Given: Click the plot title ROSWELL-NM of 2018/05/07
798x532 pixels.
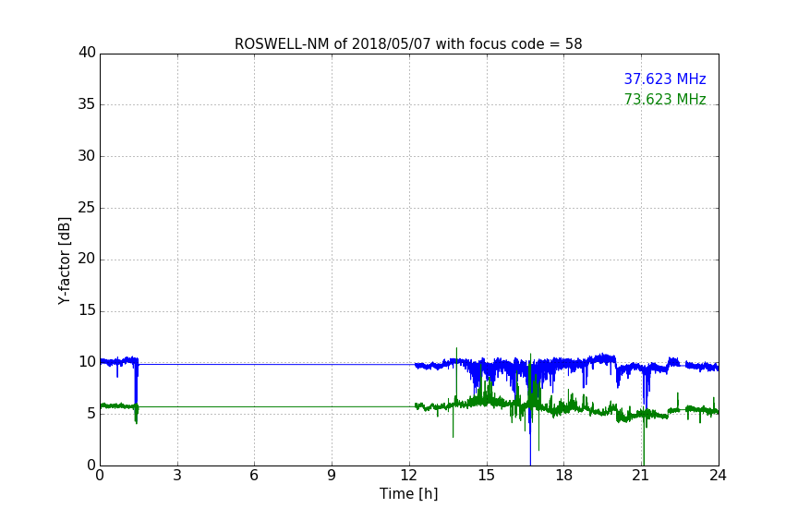Looking at the screenshot, I should click(x=408, y=44).
